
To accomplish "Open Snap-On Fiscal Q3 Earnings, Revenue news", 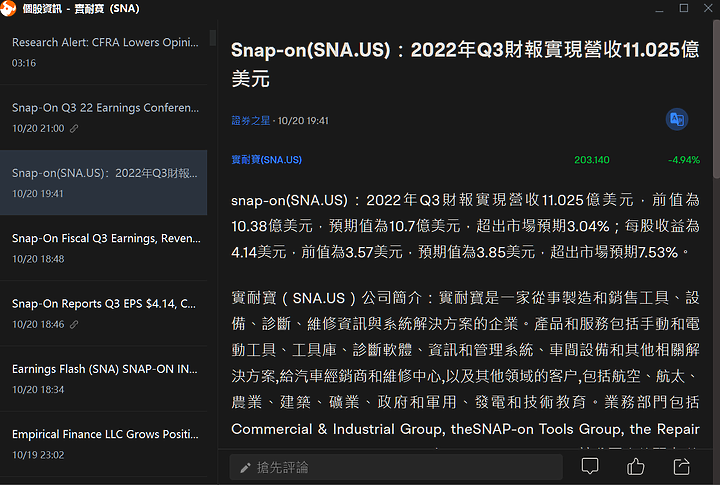I will click(104, 248).
